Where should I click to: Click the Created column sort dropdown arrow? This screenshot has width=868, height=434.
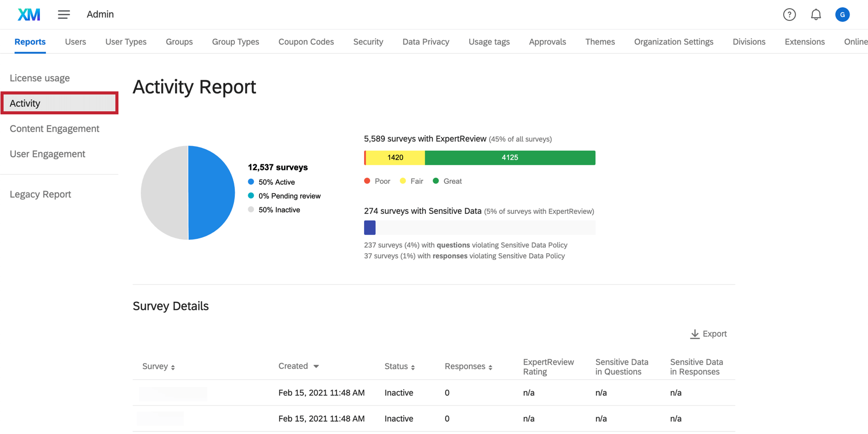(x=316, y=366)
